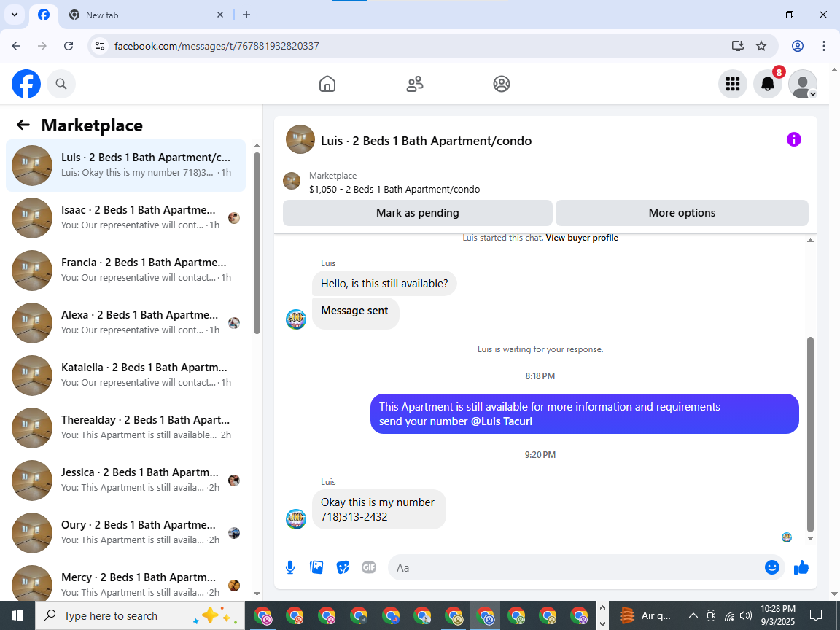Open the tab search dropdown chevron
The height and width of the screenshot is (630, 840).
pyautogui.click(x=15, y=15)
